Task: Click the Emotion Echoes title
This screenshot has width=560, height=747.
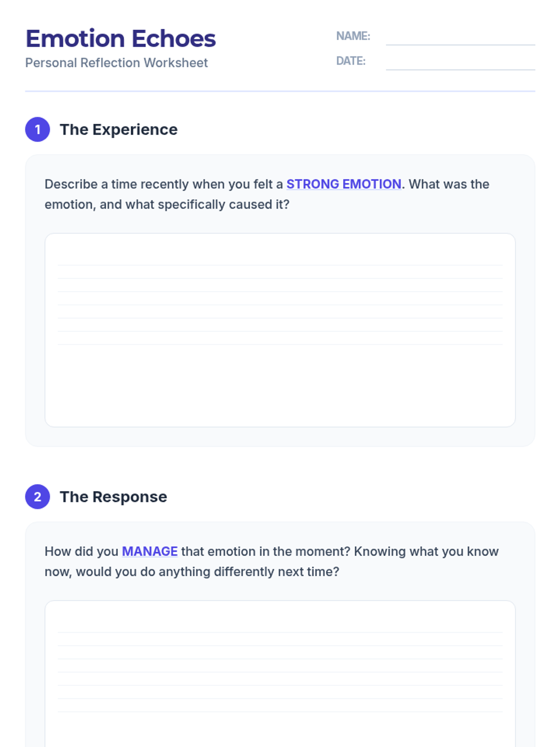Action: (120, 39)
